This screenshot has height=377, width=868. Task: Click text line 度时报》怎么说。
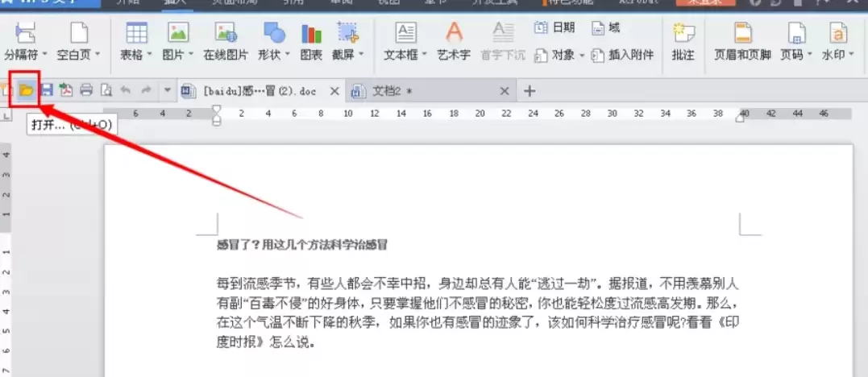click(x=266, y=342)
